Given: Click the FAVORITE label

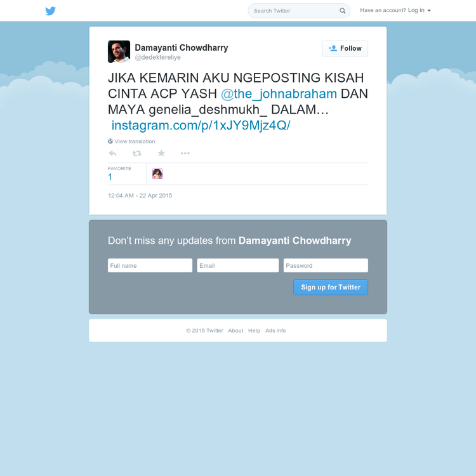Looking at the screenshot, I should pos(119,168).
